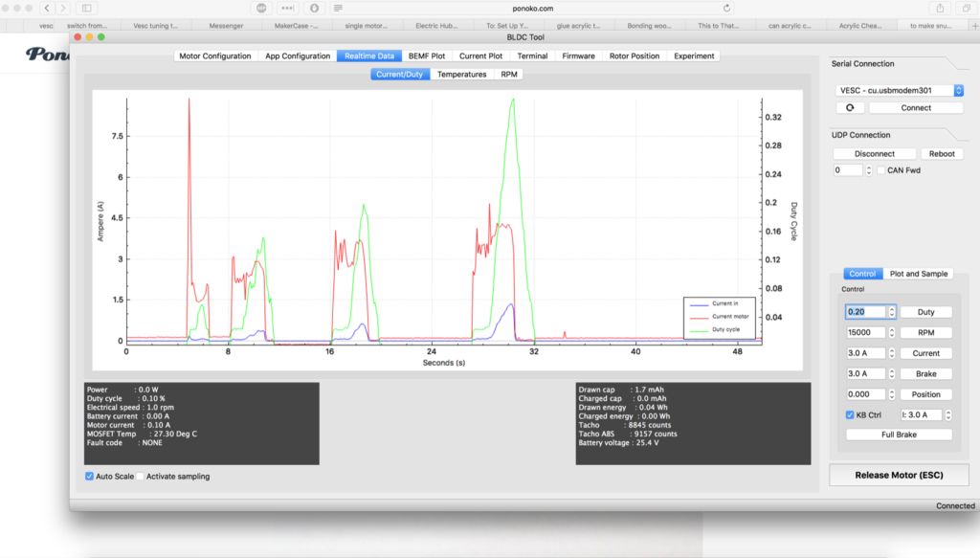Click the RPM value stepper arrows

[x=892, y=333]
